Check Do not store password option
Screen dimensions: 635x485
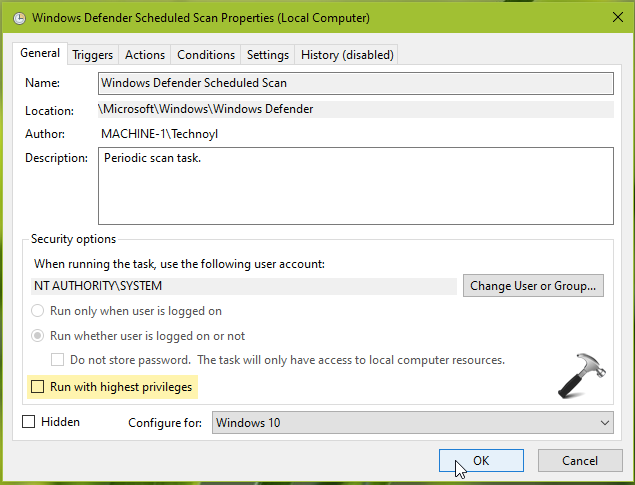tap(58, 359)
